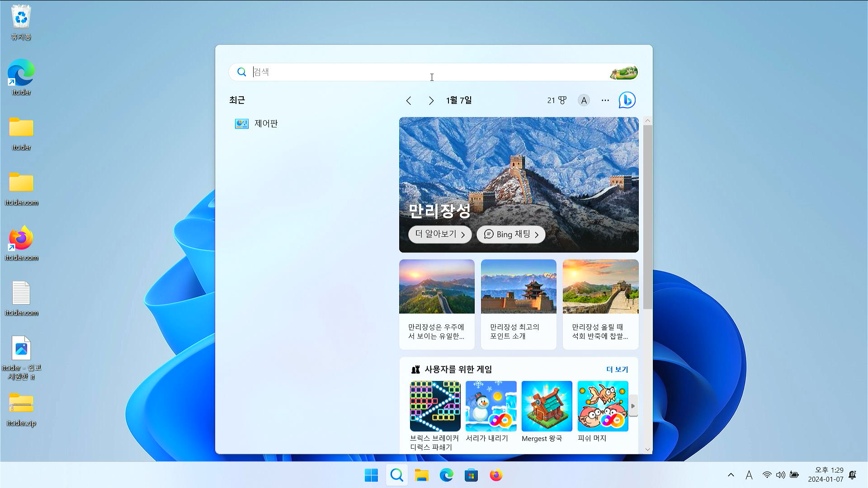
Task: Open 더 보기 link for games
Action: [x=617, y=369]
